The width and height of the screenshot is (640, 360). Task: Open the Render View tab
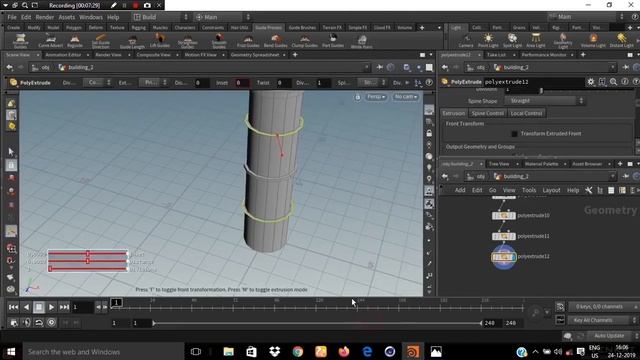(x=108, y=55)
